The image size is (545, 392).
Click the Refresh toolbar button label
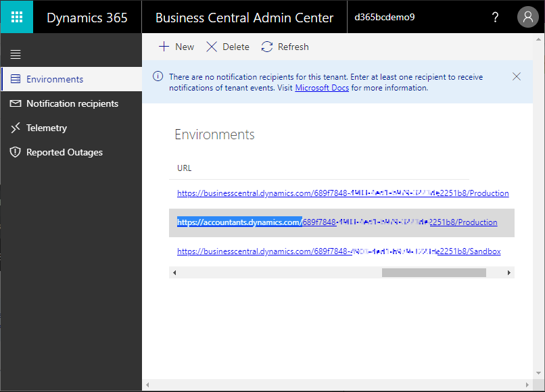tap(293, 47)
